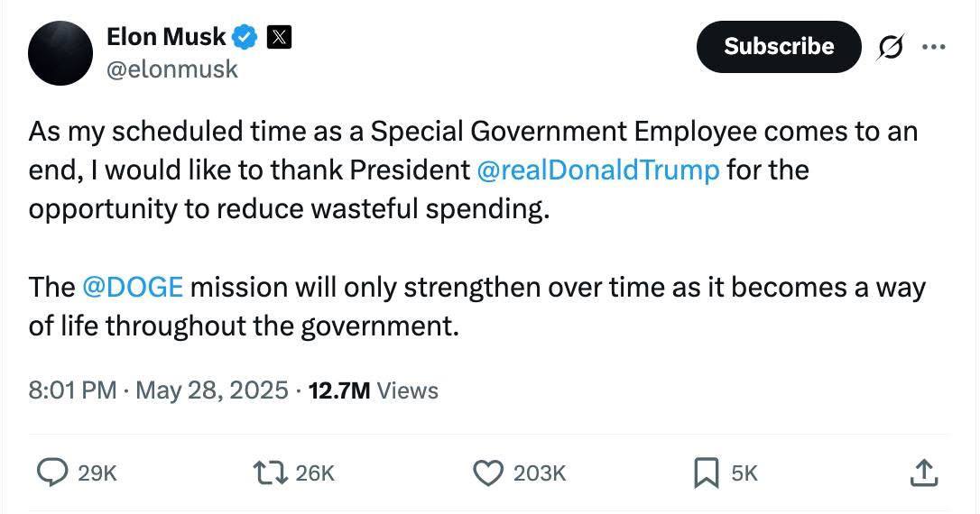Click the 203K likes count
The image size is (980, 514).
pyautogui.click(x=540, y=473)
